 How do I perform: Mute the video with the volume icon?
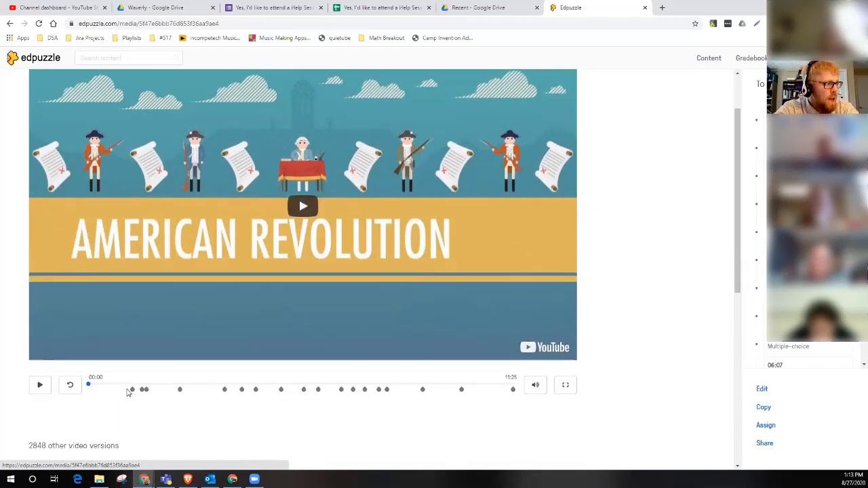click(x=536, y=385)
